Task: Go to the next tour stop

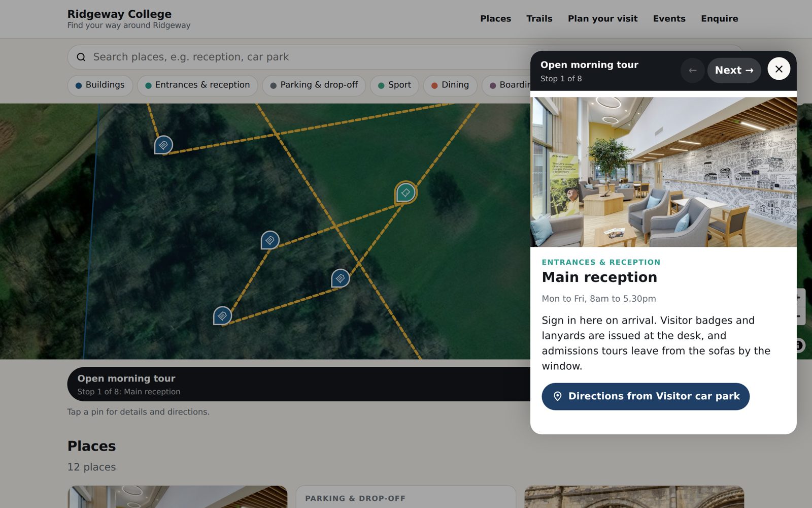Action: click(734, 70)
